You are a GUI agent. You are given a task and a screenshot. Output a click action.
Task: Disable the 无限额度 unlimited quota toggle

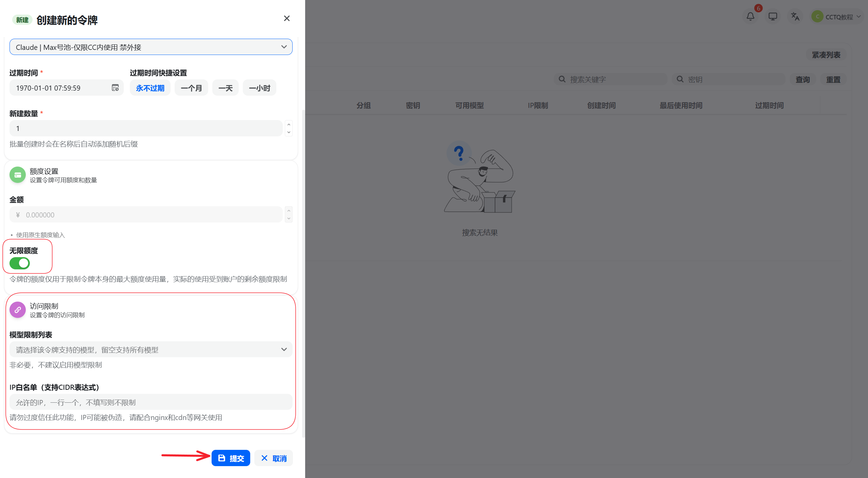tap(20, 263)
